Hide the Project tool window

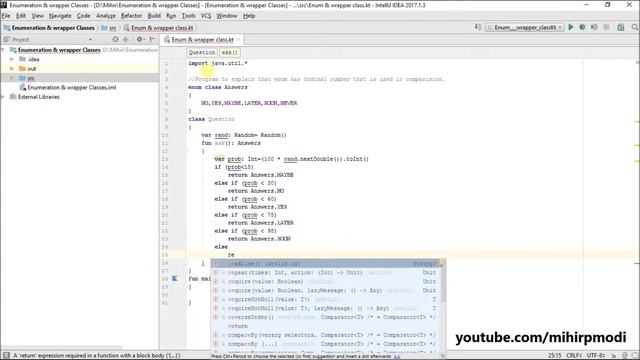[x=152, y=40]
